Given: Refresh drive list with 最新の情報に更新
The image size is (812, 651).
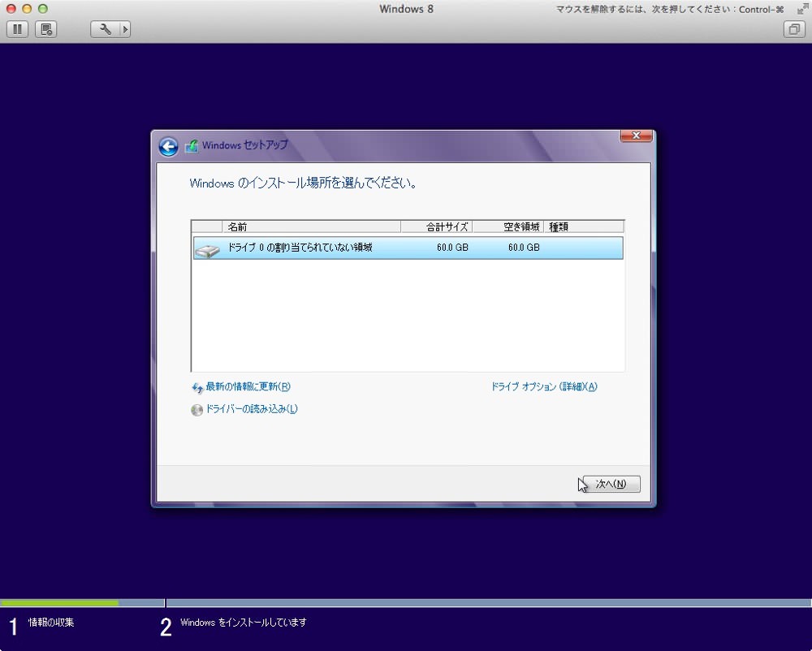Looking at the screenshot, I should tap(248, 386).
